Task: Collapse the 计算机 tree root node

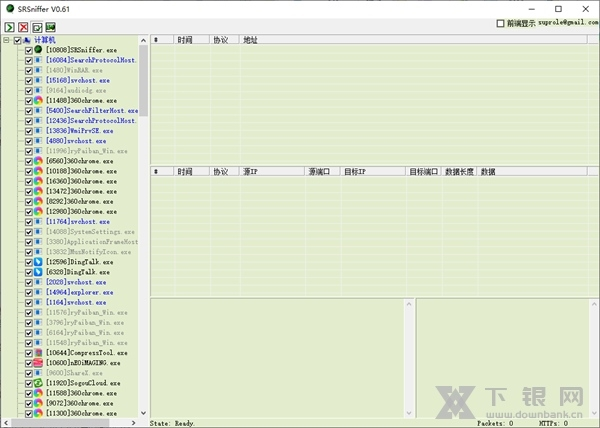Action: [6, 40]
